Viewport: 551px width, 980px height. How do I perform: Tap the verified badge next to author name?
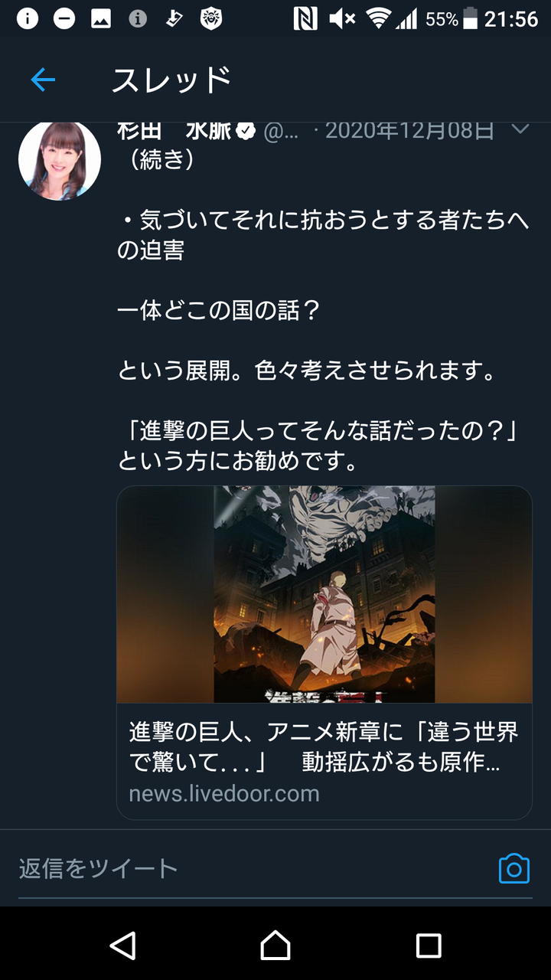click(246, 132)
